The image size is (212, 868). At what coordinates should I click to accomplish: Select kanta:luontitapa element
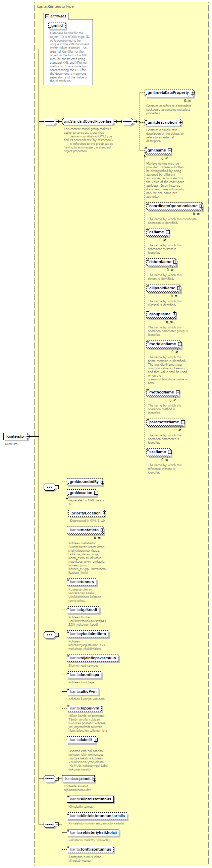(84, 675)
